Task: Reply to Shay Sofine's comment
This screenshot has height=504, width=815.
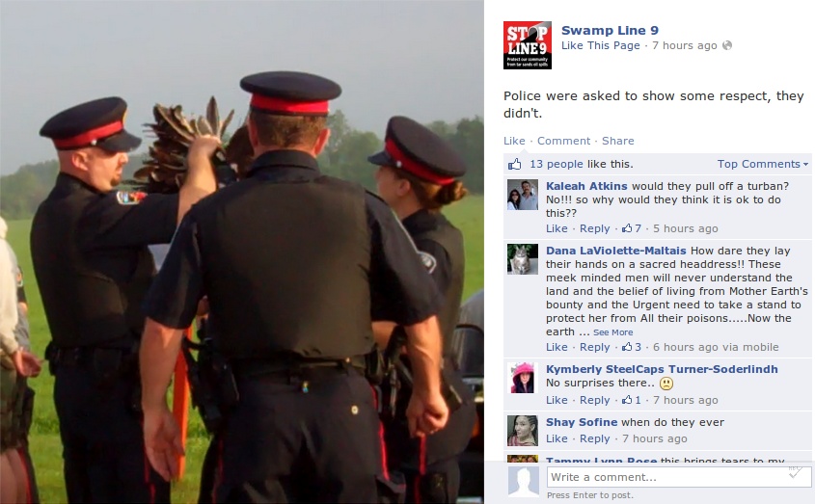Action: [x=595, y=439]
